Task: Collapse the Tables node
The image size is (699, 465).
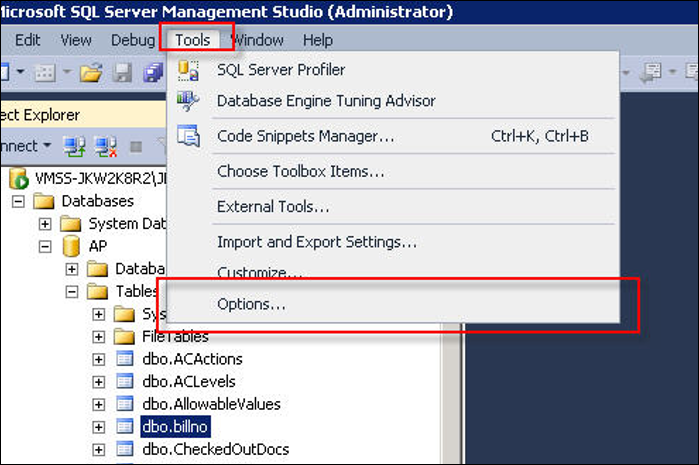Action: (x=71, y=292)
